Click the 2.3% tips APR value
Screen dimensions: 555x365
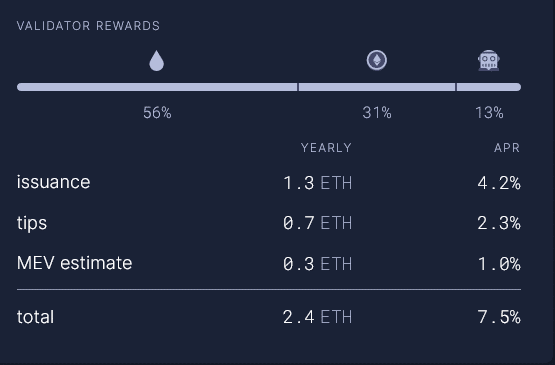(x=499, y=223)
